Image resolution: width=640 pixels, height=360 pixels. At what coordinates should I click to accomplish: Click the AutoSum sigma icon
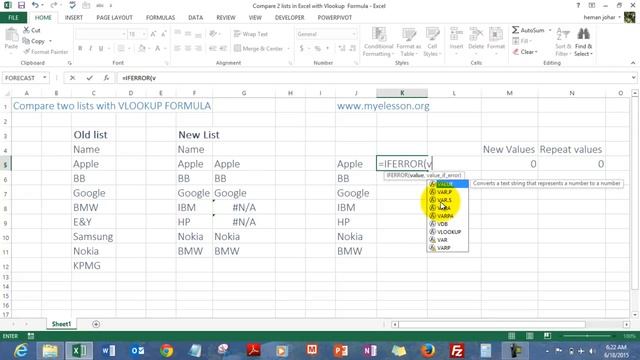[x=516, y=30]
